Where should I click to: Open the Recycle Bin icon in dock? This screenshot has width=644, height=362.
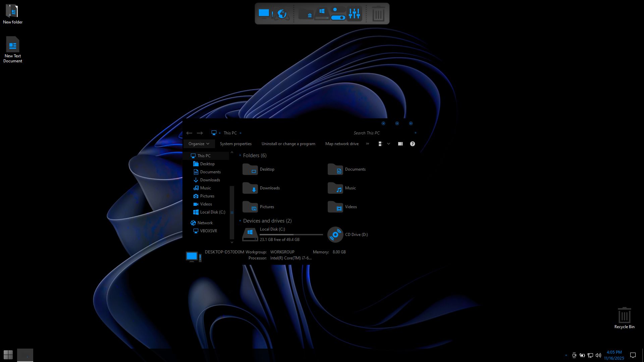coord(378,14)
